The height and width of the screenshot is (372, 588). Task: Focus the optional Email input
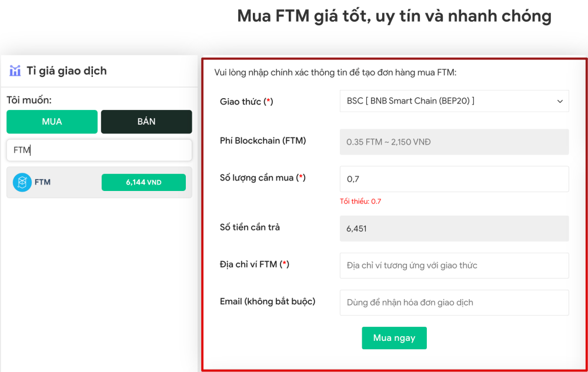pyautogui.click(x=453, y=302)
